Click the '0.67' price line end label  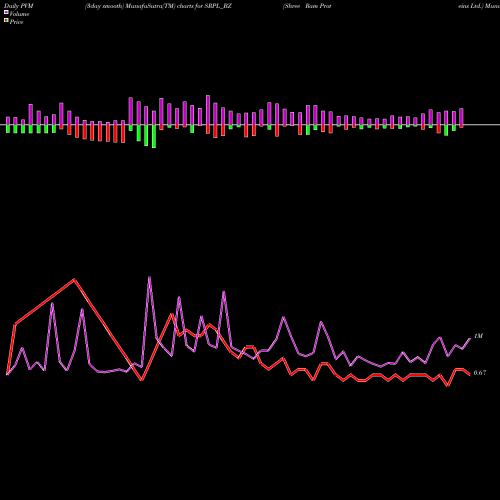tap(480, 373)
